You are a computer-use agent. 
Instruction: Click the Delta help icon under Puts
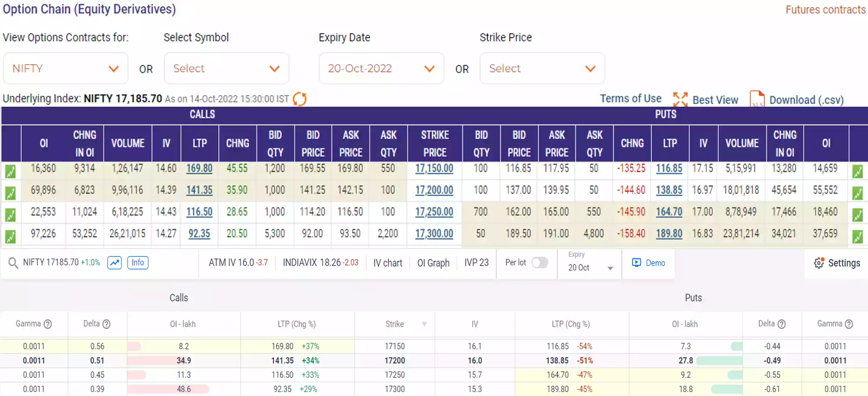(x=782, y=324)
